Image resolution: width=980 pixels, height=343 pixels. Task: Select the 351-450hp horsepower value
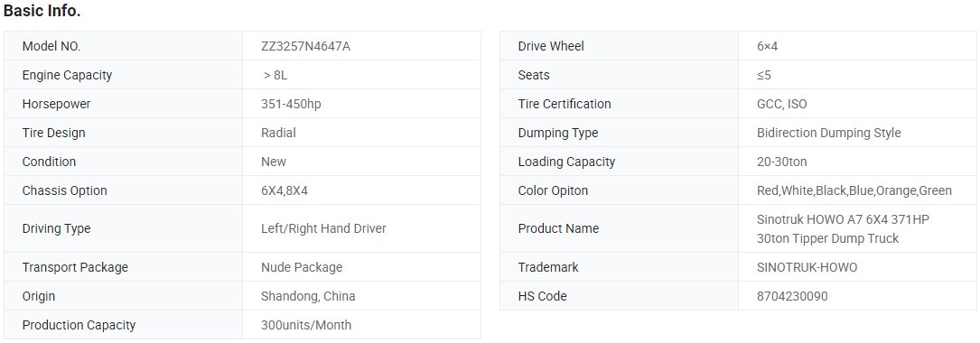291,104
